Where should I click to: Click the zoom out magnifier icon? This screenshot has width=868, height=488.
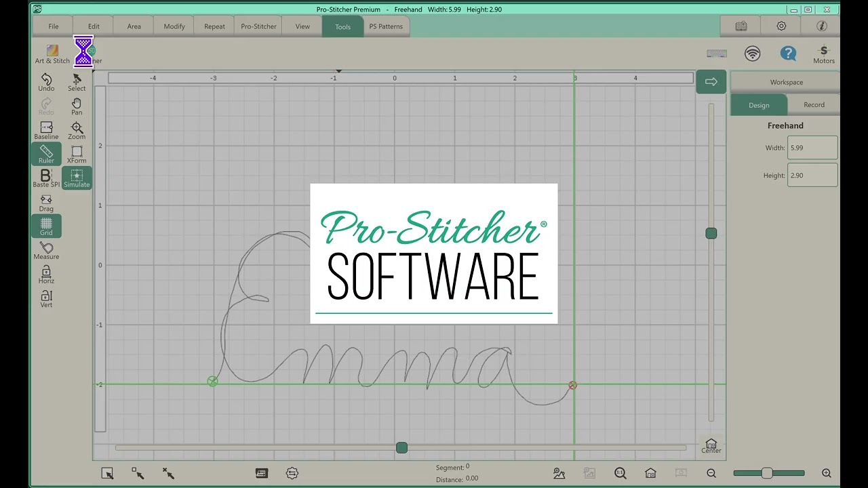point(711,473)
